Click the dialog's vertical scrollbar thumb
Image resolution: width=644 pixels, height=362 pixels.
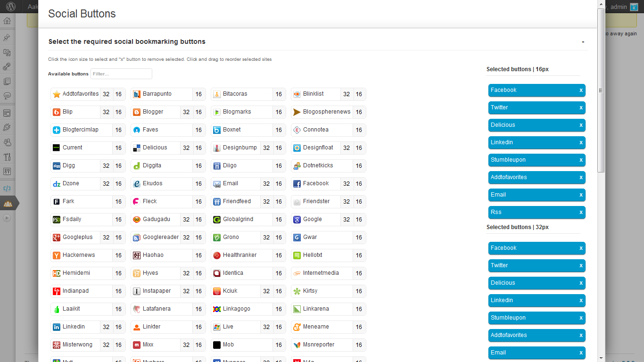point(601,90)
